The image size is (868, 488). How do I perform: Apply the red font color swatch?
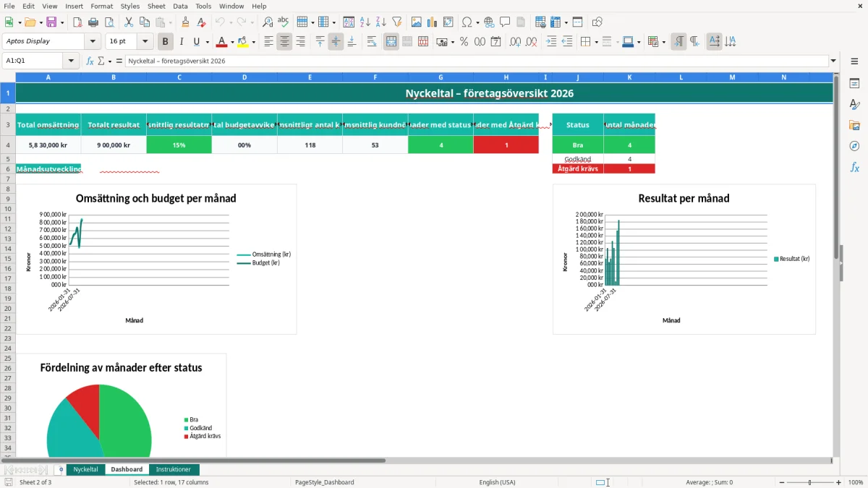[x=222, y=42]
